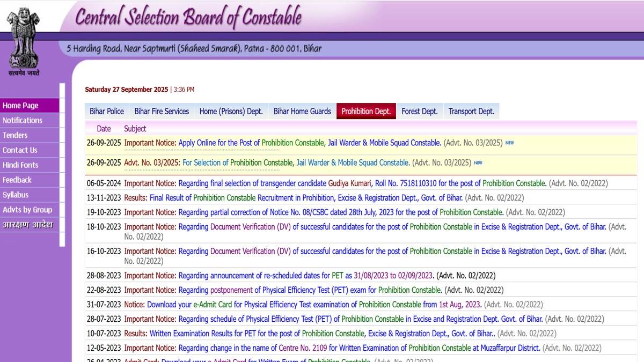
Task: Open the Final Result of Prohibition Constable Recruitment link
Action: coord(306,197)
